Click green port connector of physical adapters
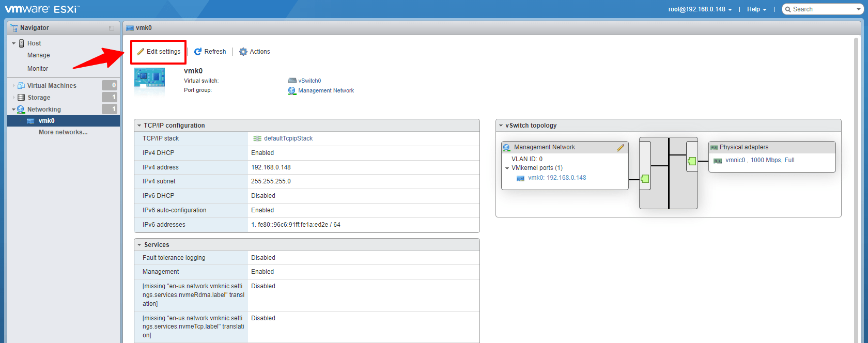 pos(692,161)
